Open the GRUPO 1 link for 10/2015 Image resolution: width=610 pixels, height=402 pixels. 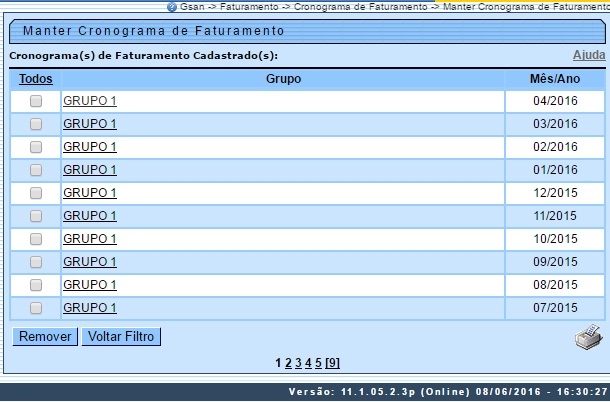pos(90,239)
